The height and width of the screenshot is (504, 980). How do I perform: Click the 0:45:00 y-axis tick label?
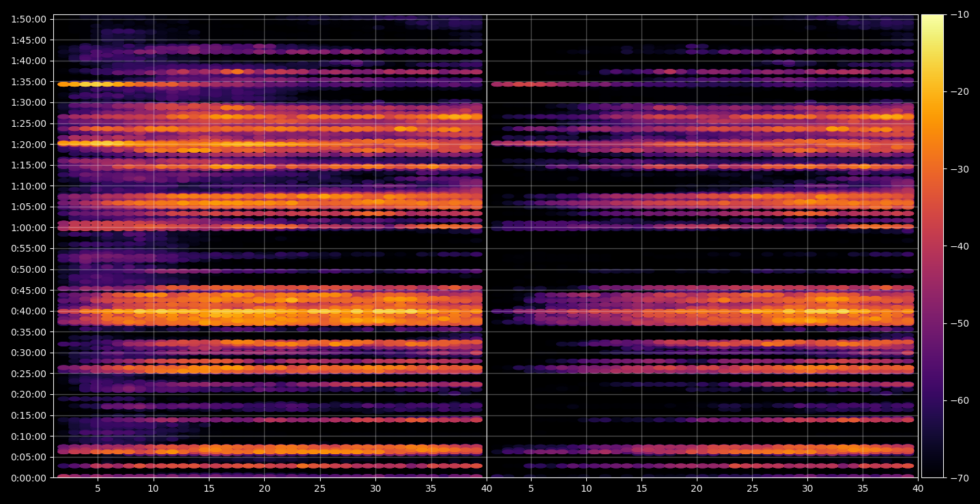pyautogui.click(x=29, y=290)
